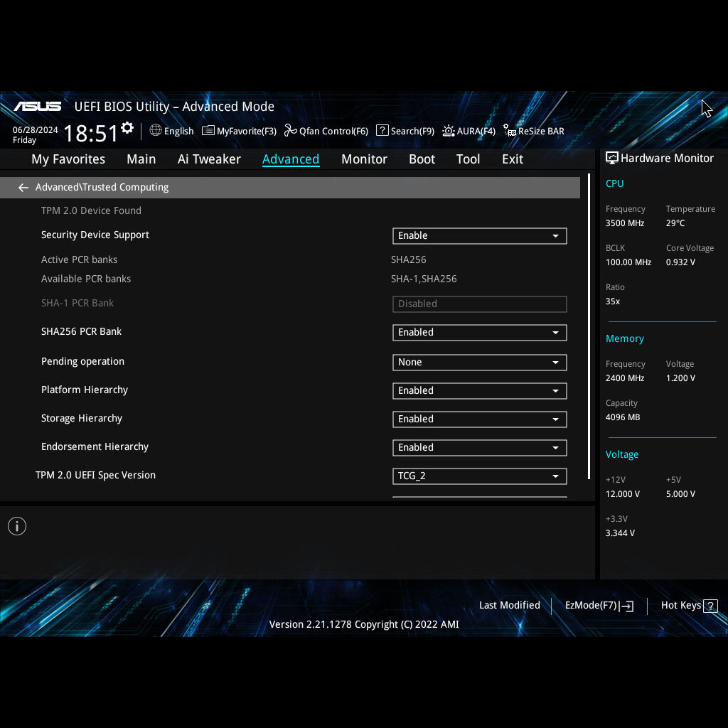Switch to Tool tab
Viewport: 728px width, 728px height.
coord(468,159)
